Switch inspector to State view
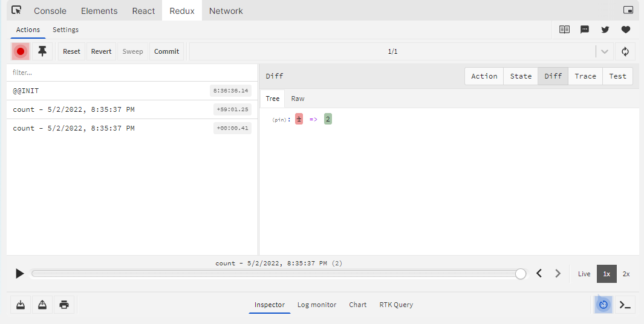The height and width of the screenshot is (324, 644). 521,76
